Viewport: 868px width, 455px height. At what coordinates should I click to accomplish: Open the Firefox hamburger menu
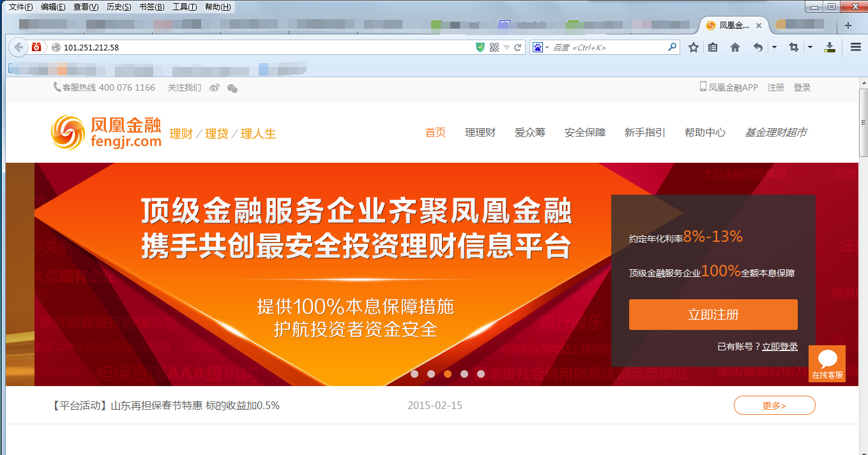856,47
